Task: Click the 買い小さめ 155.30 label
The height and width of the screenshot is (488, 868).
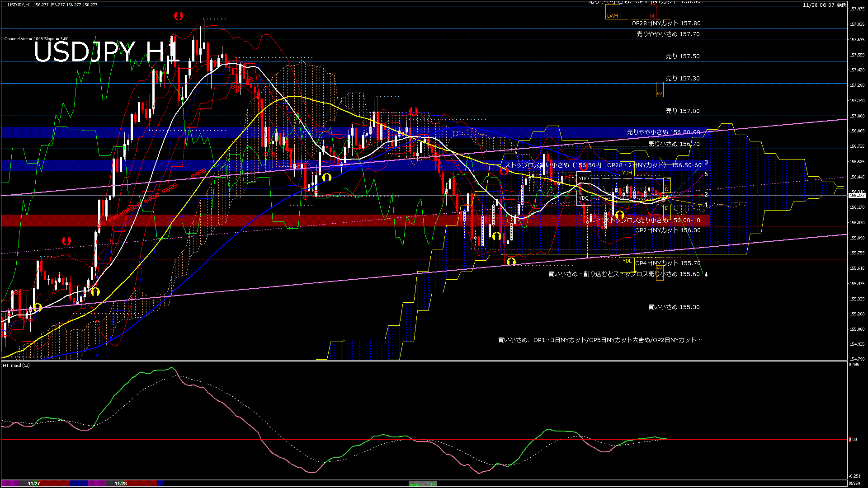Action: 674,307
